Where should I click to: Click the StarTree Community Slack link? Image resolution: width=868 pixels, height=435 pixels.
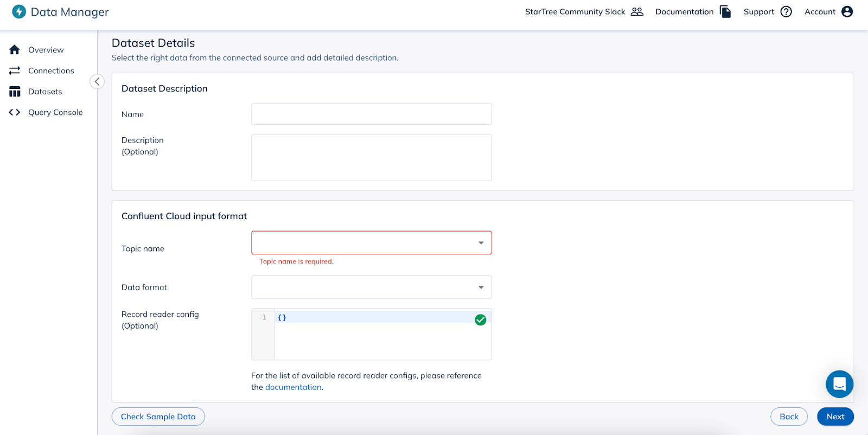(575, 11)
